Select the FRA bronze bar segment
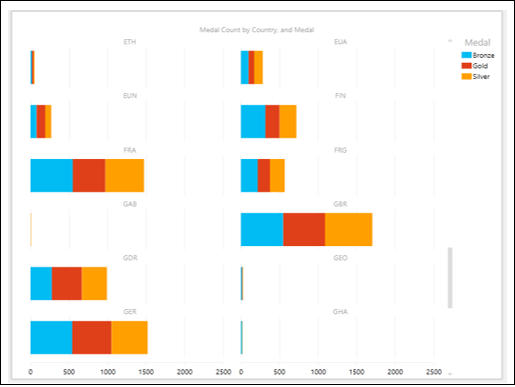Screen dimensions: 515x387 (x=52, y=175)
